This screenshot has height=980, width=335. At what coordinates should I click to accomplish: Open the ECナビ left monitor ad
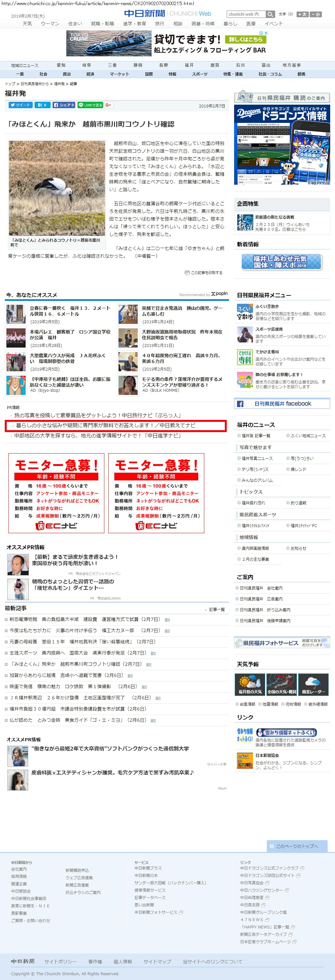click(x=56, y=493)
